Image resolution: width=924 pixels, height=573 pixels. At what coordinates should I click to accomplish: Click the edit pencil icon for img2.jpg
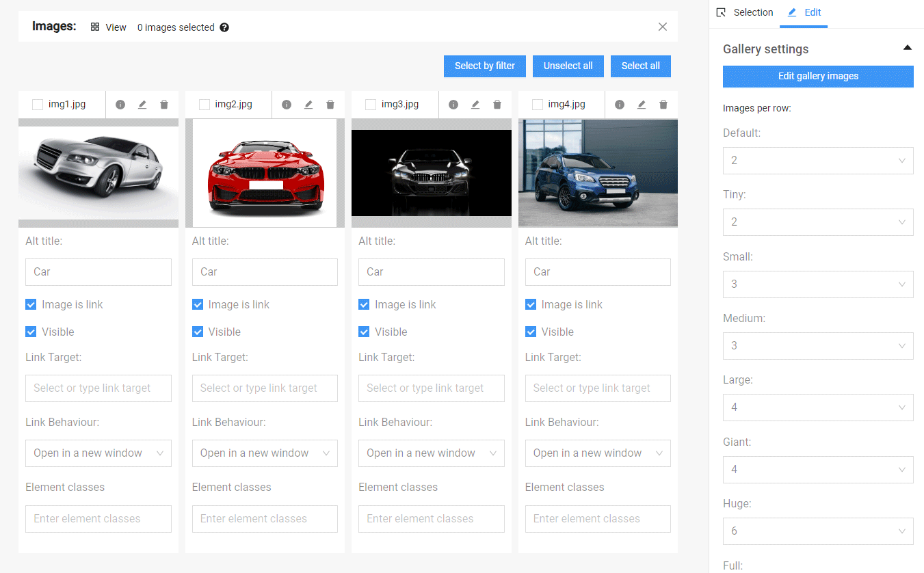[308, 105]
